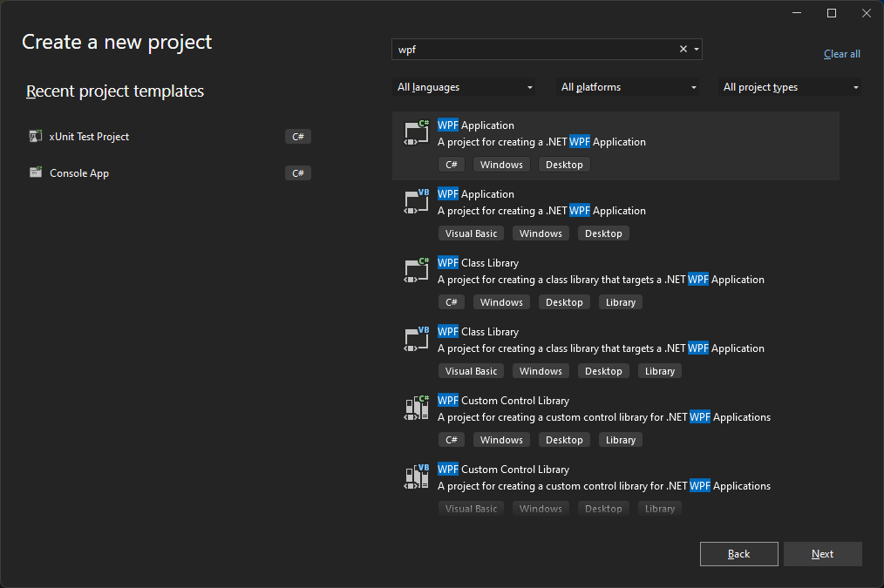Click the Visual Basic WPF Custom Control Library icon

(x=416, y=477)
